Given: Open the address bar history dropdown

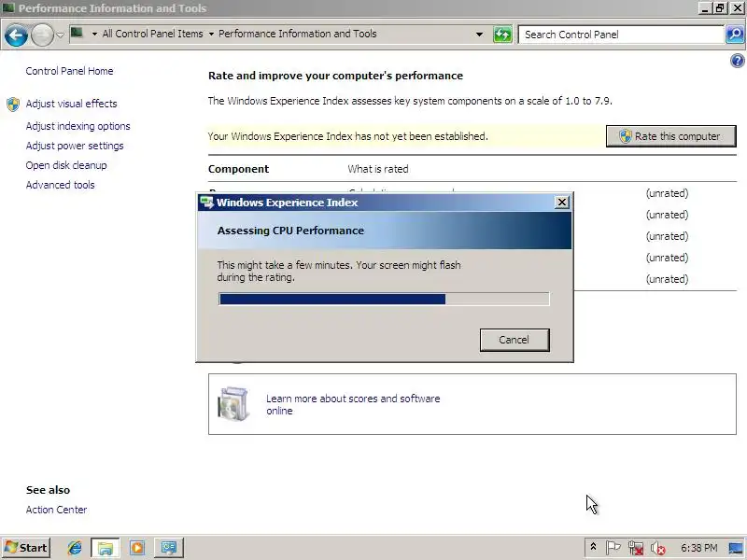Looking at the screenshot, I should coord(479,35).
